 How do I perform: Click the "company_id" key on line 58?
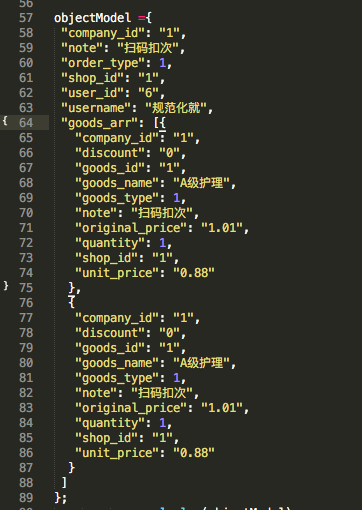click(x=103, y=33)
